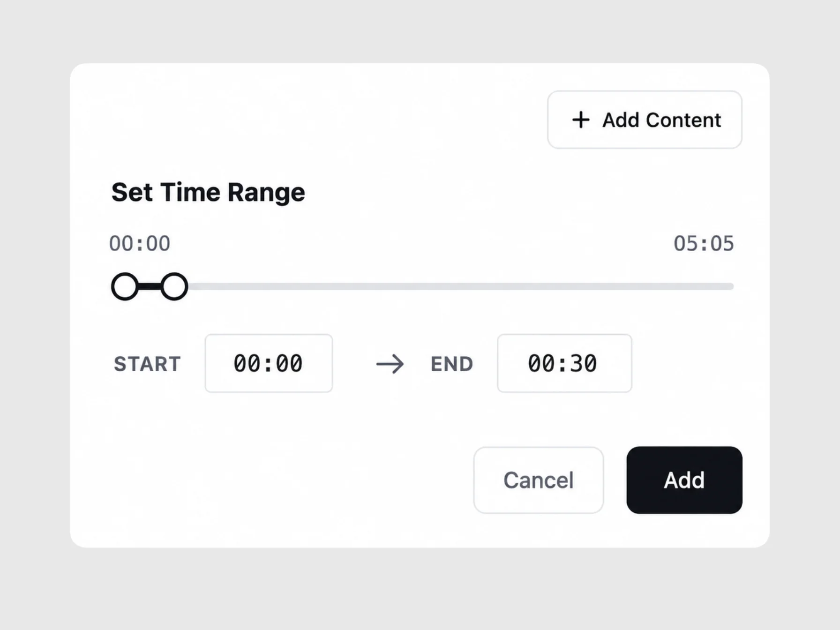This screenshot has width=840, height=630.
Task: Click the 00:00 label above the slider
Action: pyautogui.click(x=140, y=244)
